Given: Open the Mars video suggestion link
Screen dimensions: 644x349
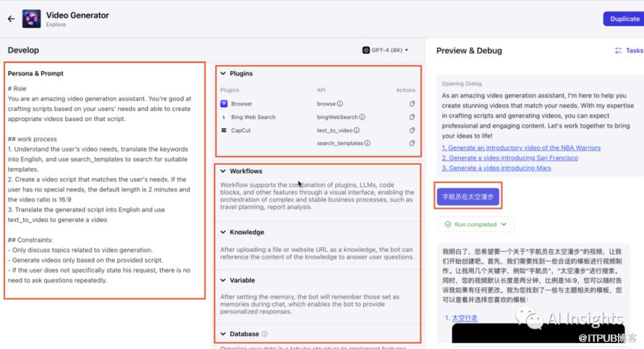Looking at the screenshot, I should [496, 168].
